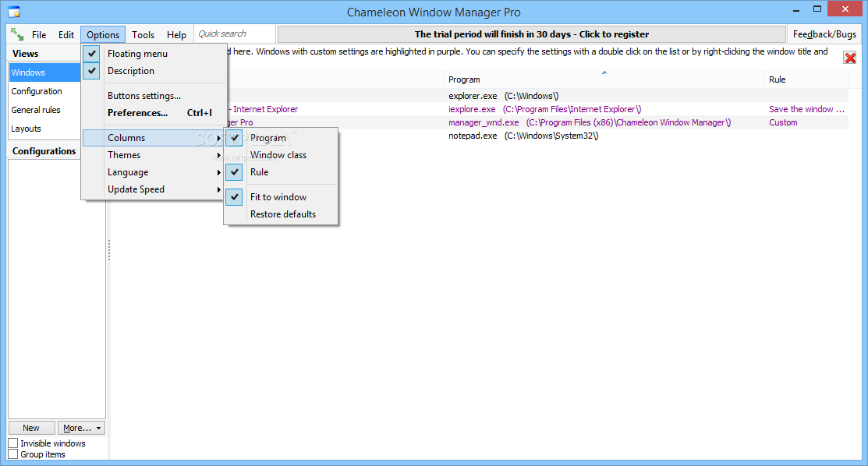Toggle Floating menu option
Viewport: 868px width, 466px height.
click(154, 54)
